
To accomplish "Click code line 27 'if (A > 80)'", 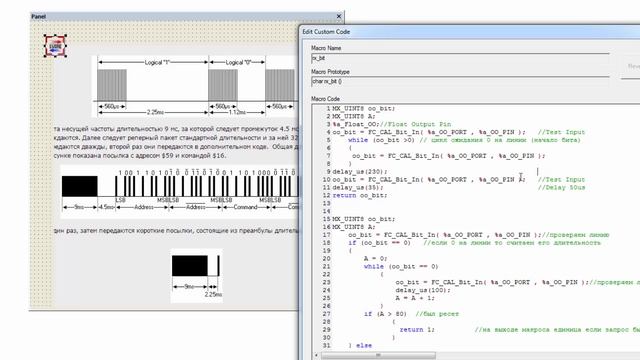I will (385, 314).
